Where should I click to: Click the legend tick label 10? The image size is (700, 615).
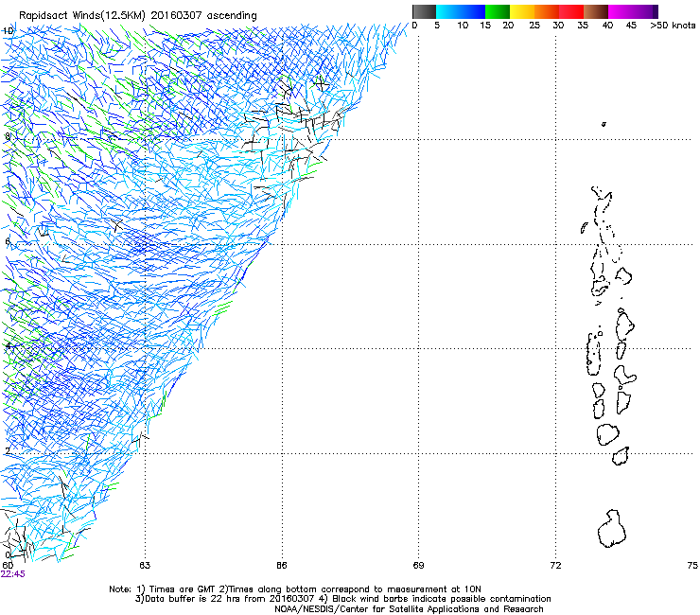coord(463,26)
